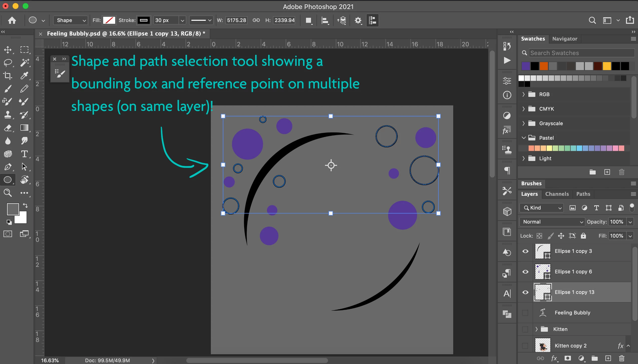Image resolution: width=638 pixels, height=364 pixels.
Task: Click the Stroke color box
Action: click(x=144, y=20)
